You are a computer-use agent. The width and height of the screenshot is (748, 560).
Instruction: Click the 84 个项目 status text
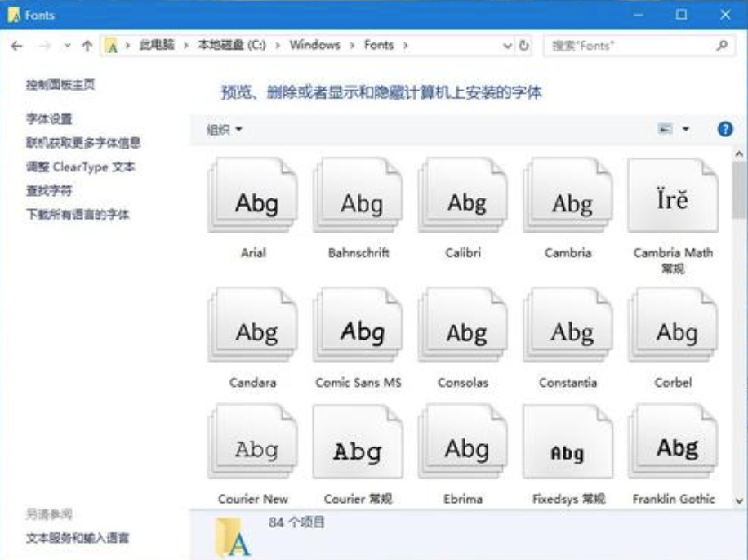click(x=296, y=522)
